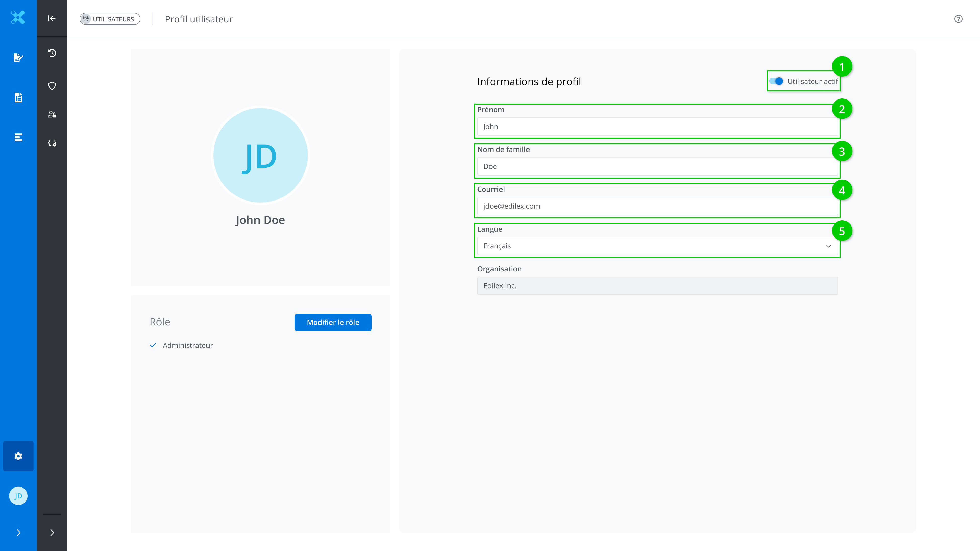Open the JD user avatar menu

coord(18,496)
